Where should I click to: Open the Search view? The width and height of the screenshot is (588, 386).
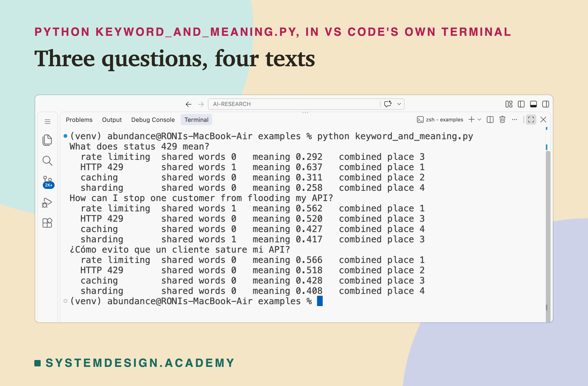tap(48, 161)
